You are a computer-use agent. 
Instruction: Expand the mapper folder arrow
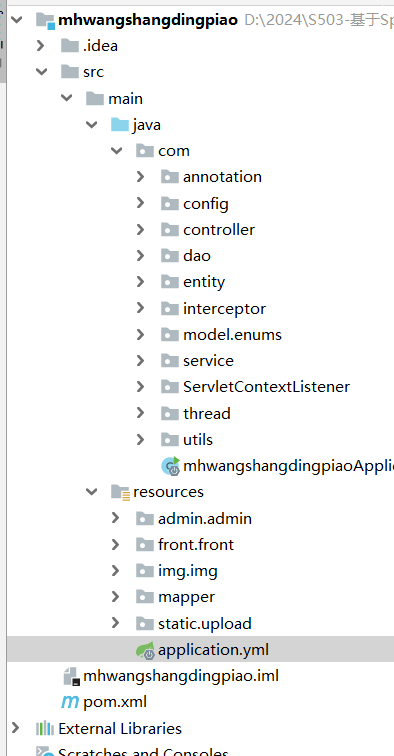115,597
